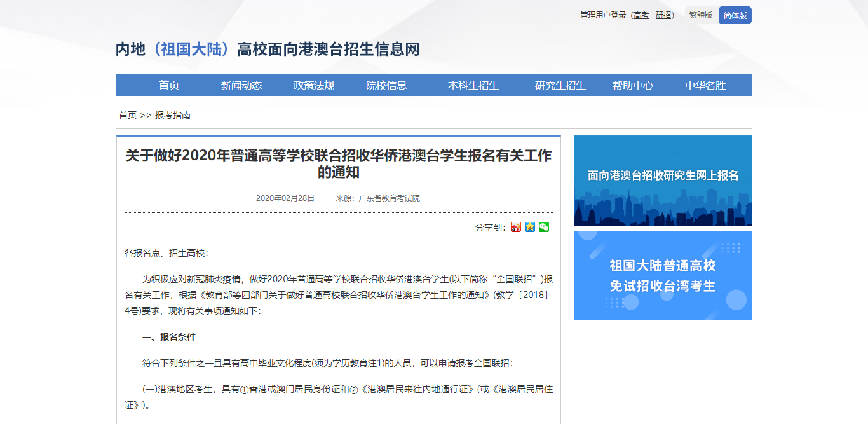
Task: Share article via WeChat icon
Action: (544, 228)
